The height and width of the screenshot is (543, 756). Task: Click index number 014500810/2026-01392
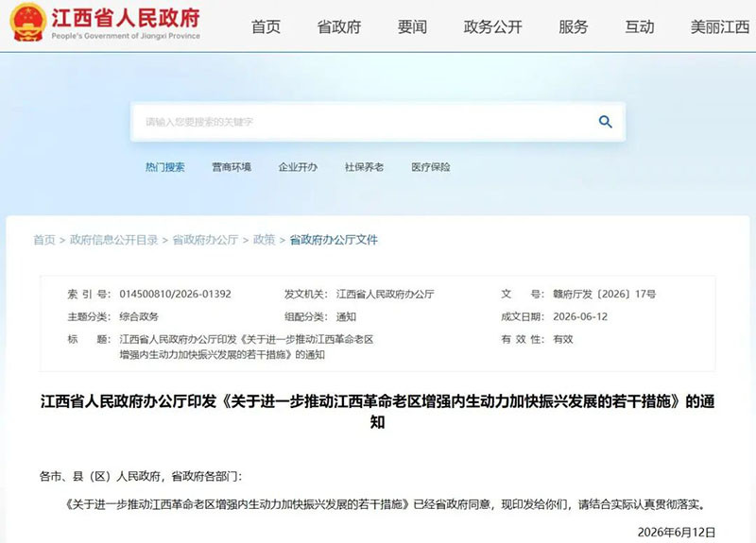coord(176,294)
